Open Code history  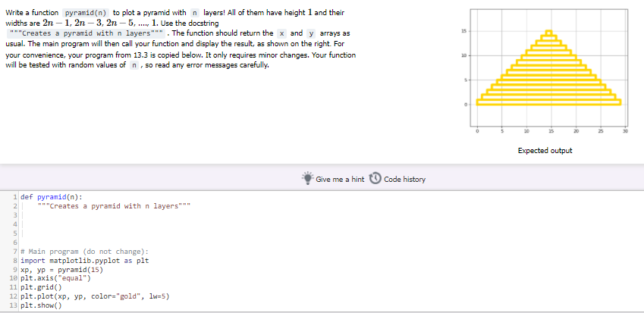(397, 179)
